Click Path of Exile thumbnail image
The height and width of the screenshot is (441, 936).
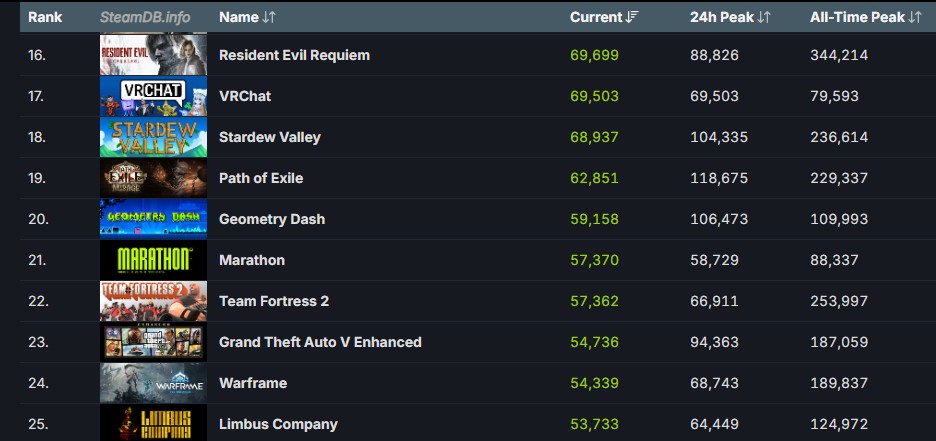click(x=153, y=178)
